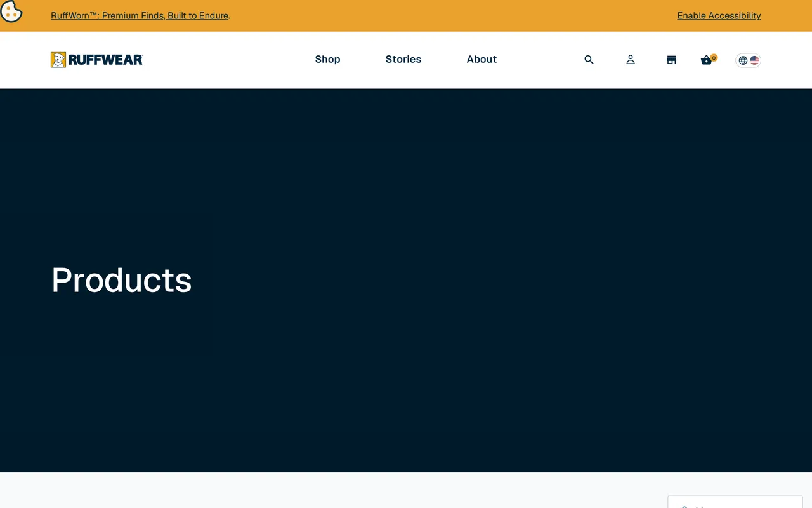Open the search magnifier icon
This screenshot has height=508, width=812.
589,60
